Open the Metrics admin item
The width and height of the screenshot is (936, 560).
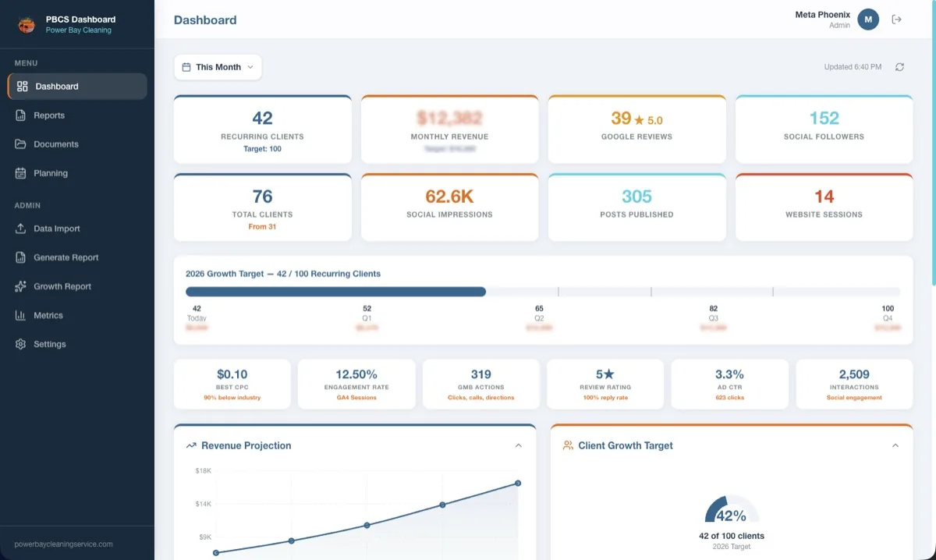[77, 315]
